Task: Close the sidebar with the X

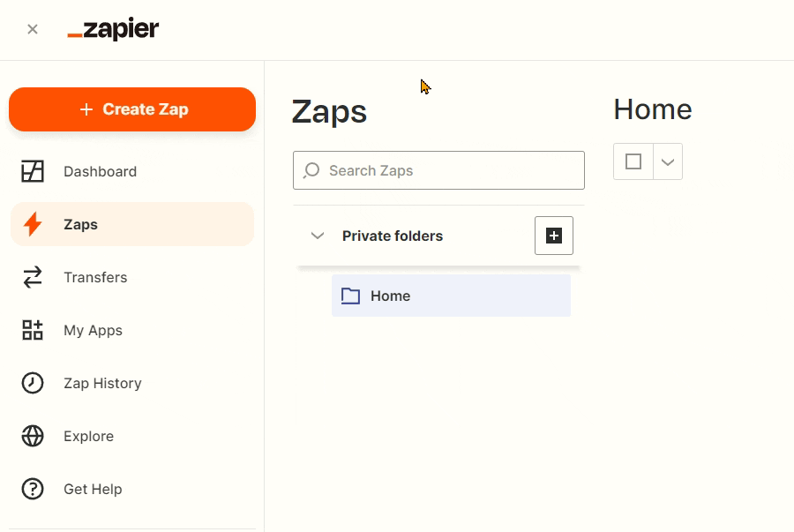Action: (33, 29)
